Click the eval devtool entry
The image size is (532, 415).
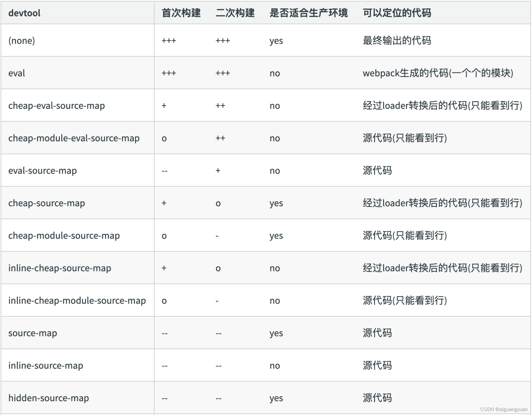click(16, 73)
